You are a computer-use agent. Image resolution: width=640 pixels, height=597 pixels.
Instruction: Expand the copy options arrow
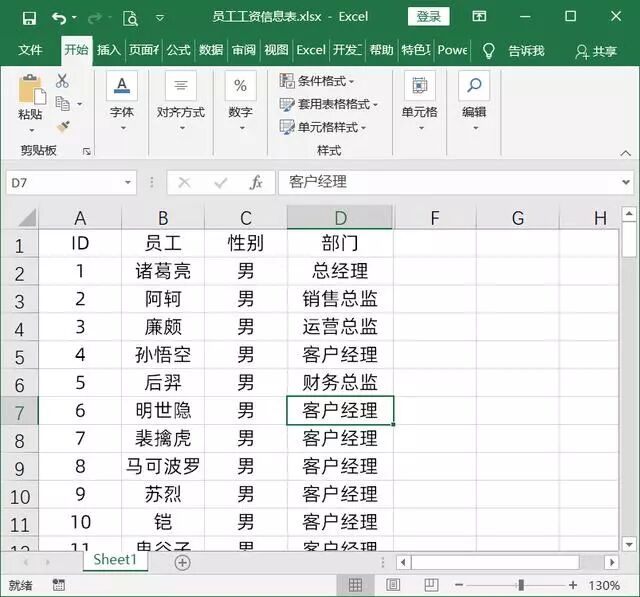80,104
